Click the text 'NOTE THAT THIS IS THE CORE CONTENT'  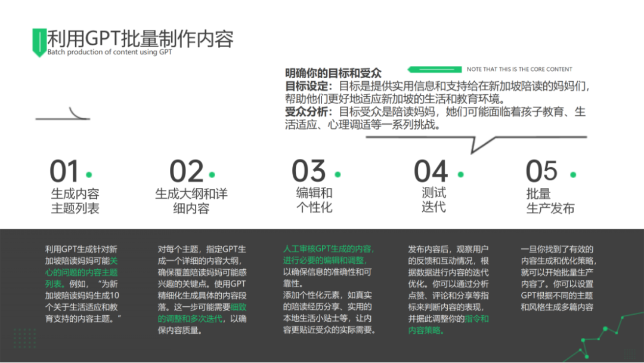pos(519,69)
